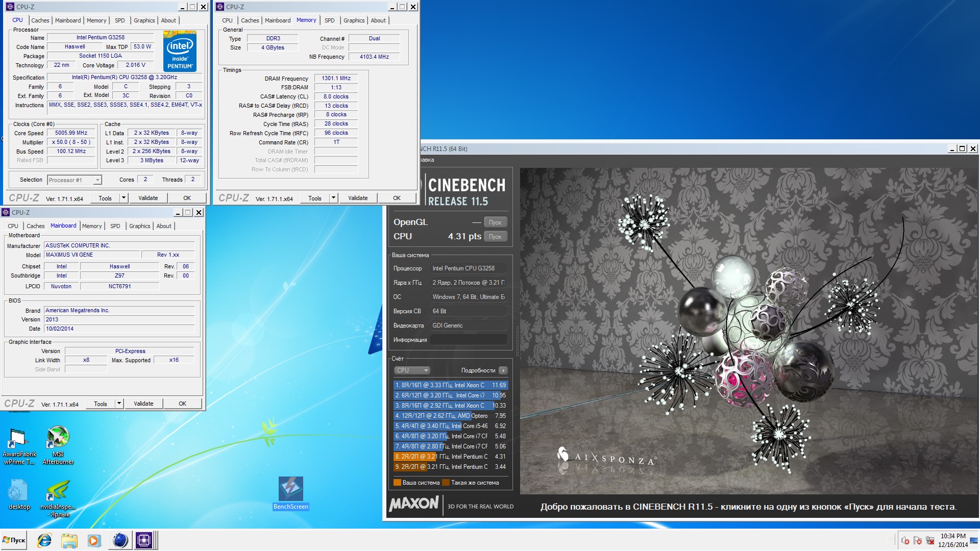
Task: Open Graphics tab in the CPU-Z Memory window
Action: pyautogui.click(x=354, y=20)
